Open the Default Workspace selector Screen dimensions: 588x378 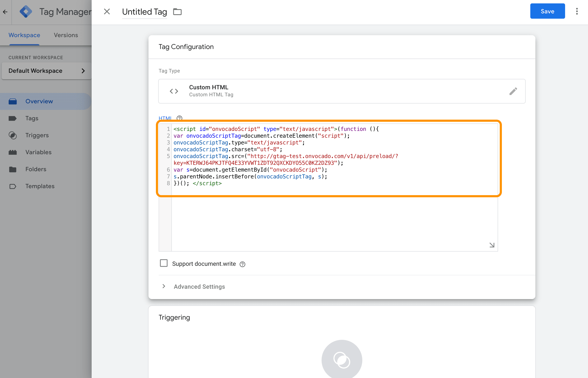(46, 71)
